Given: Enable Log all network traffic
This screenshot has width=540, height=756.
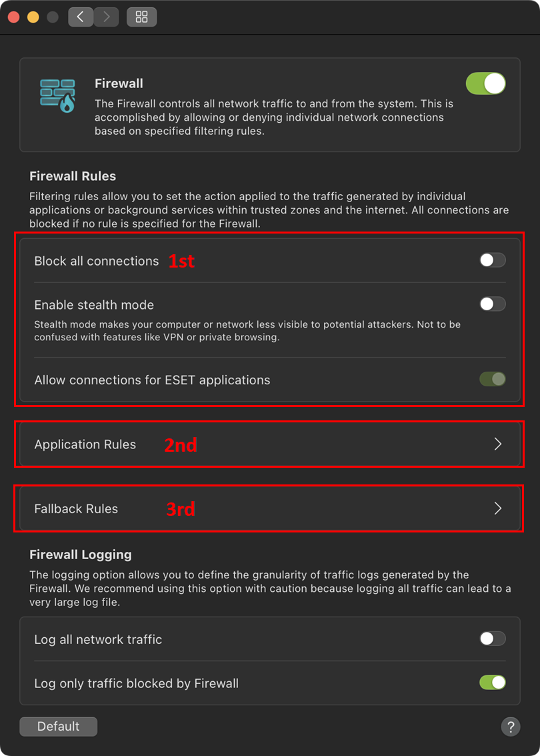Looking at the screenshot, I should point(493,639).
